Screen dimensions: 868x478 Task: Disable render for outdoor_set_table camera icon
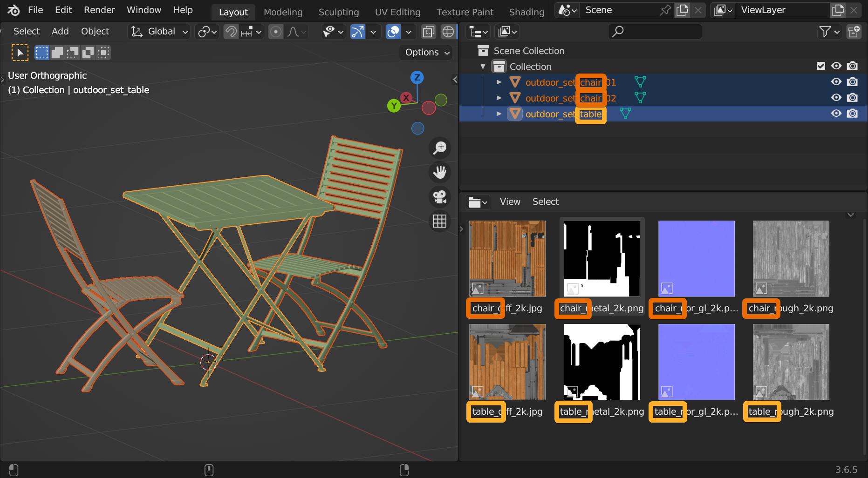852,114
